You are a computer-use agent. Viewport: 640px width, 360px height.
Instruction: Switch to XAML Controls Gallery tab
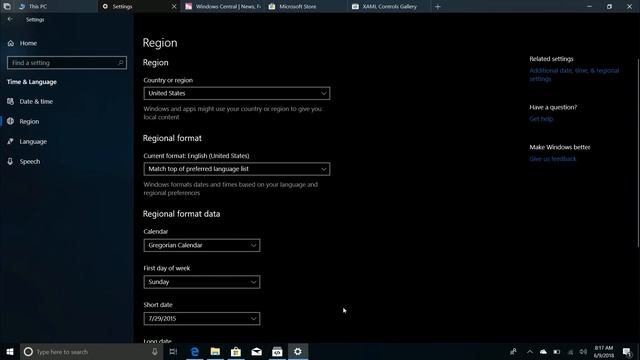tap(389, 7)
